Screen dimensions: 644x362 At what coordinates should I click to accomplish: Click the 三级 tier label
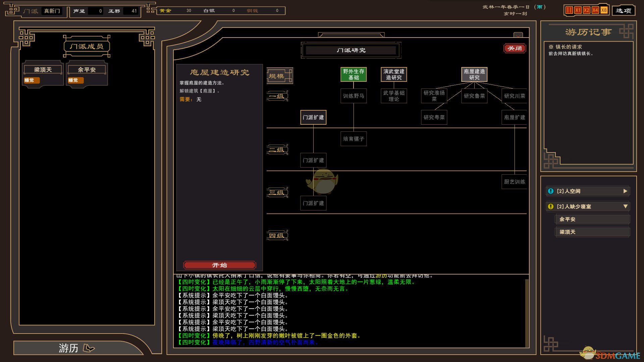277,193
